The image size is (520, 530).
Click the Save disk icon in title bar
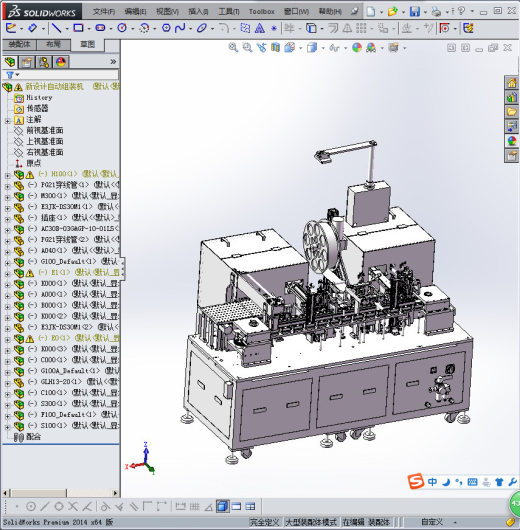(x=415, y=11)
